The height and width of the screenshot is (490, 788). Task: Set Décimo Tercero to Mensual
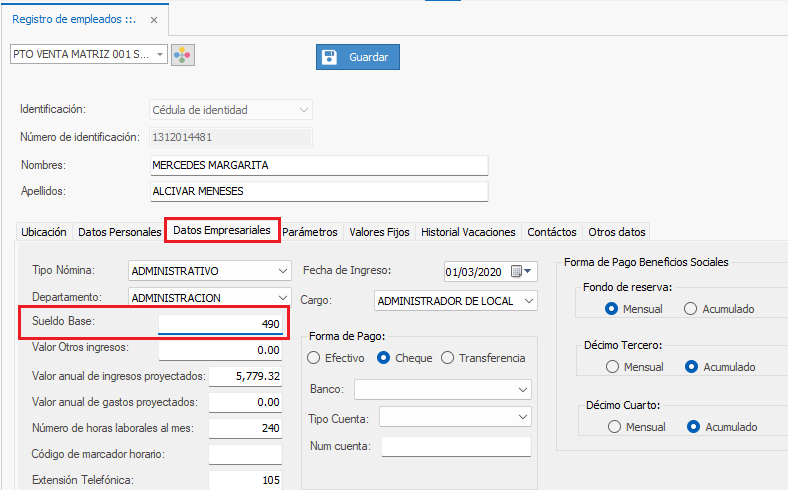point(612,367)
